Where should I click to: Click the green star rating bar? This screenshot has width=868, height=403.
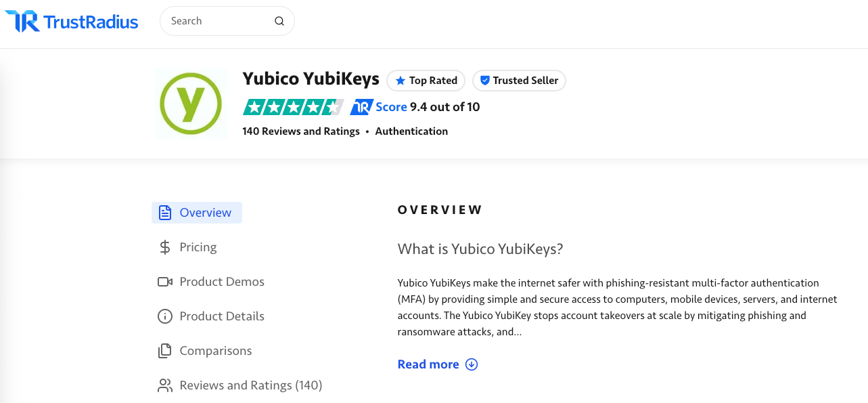[294, 107]
